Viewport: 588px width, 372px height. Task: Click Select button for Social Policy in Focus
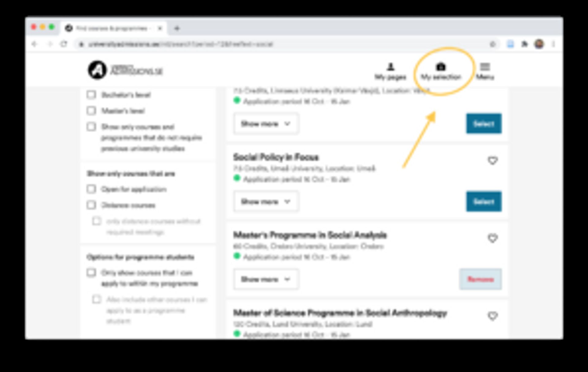point(484,202)
